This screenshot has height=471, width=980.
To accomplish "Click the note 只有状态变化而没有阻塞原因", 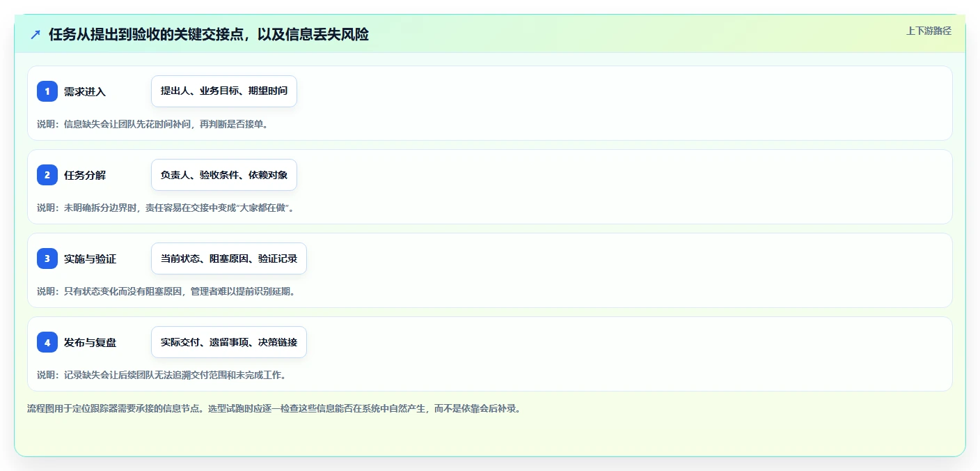I will (x=166, y=291).
